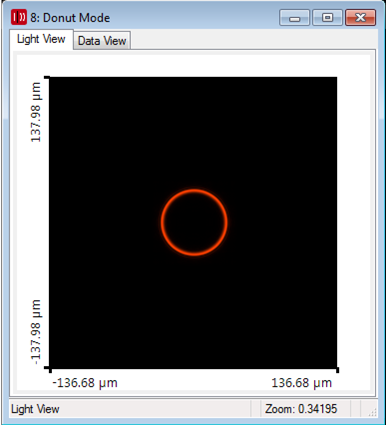The image size is (386, 425).
Task: Click the black plot area above the ring
Action: 193,133
